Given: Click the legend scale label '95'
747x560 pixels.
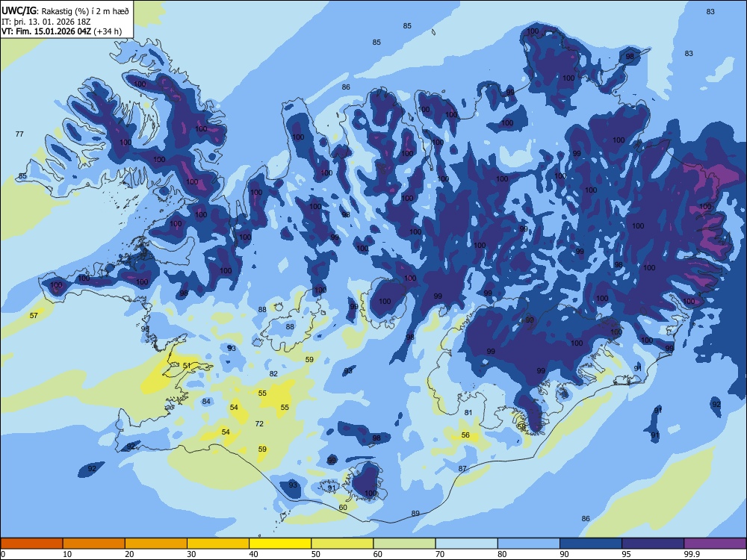Looking at the screenshot, I should pos(626,554).
